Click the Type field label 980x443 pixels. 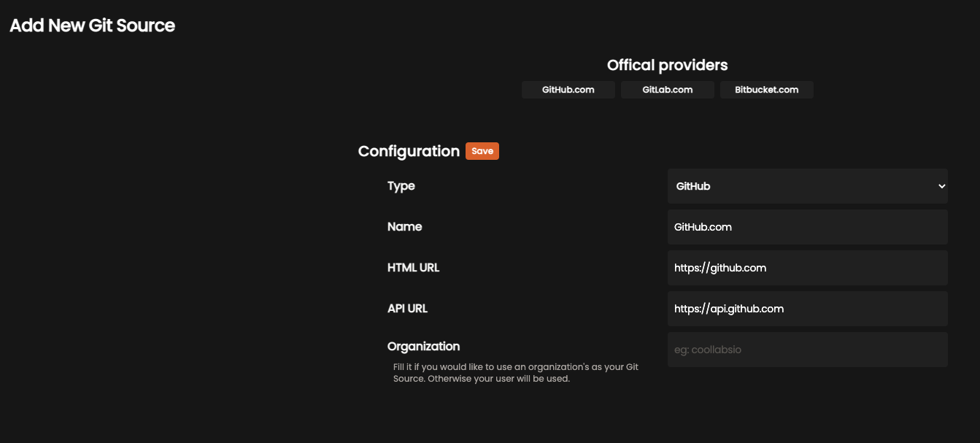pyautogui.click(x=401, y=186)
